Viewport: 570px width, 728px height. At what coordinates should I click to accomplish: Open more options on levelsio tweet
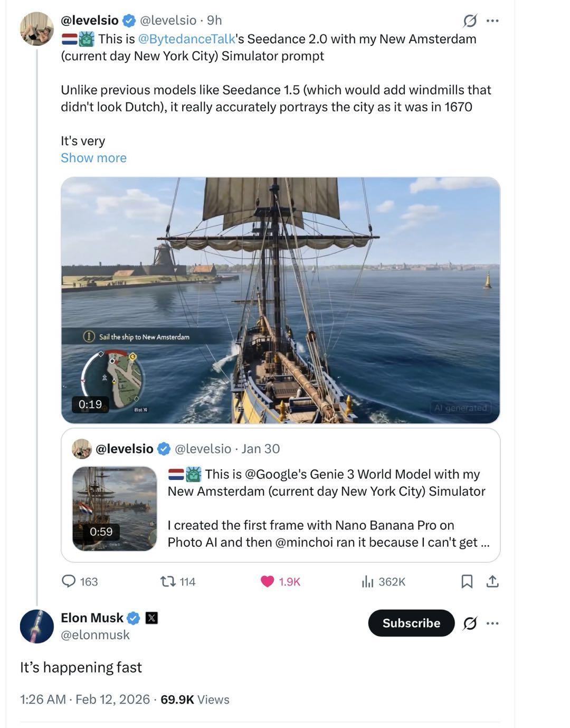coord(492,21)
